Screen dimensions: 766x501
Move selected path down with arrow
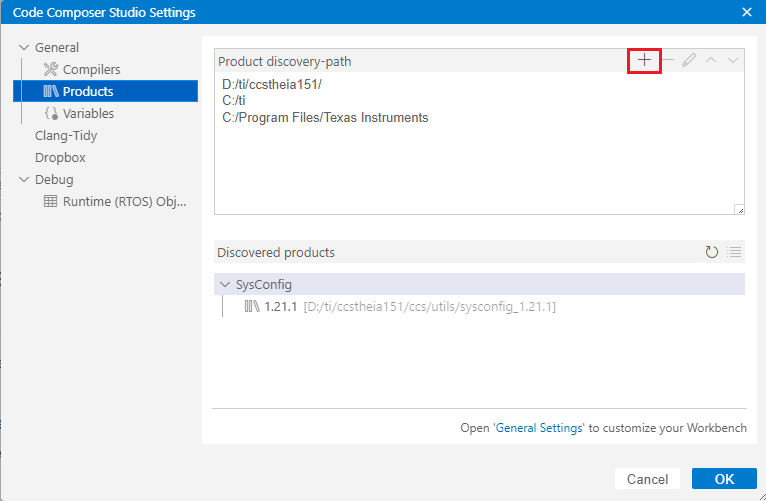coord(733,61)
